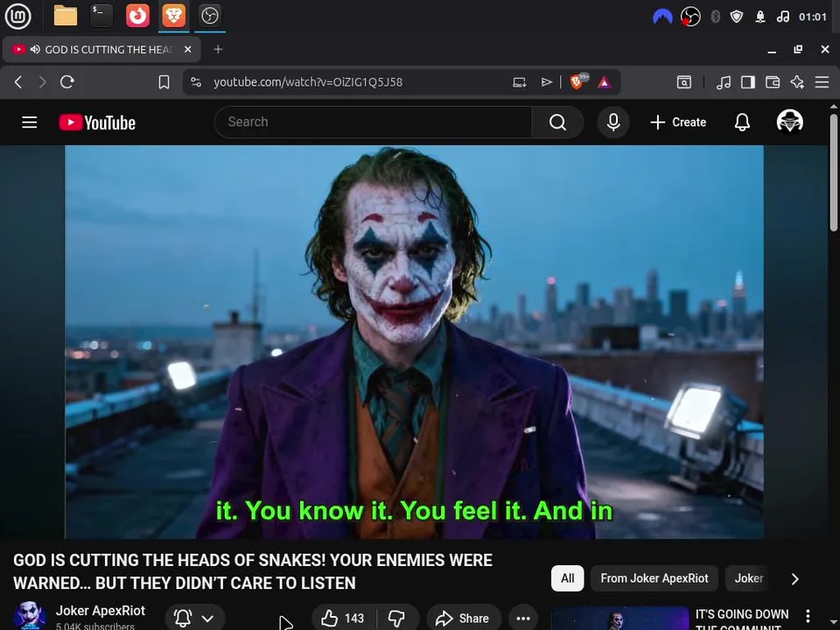Open the Brave main hamburger menu
The image size is (840, 630).
click(x=822, y=82)
